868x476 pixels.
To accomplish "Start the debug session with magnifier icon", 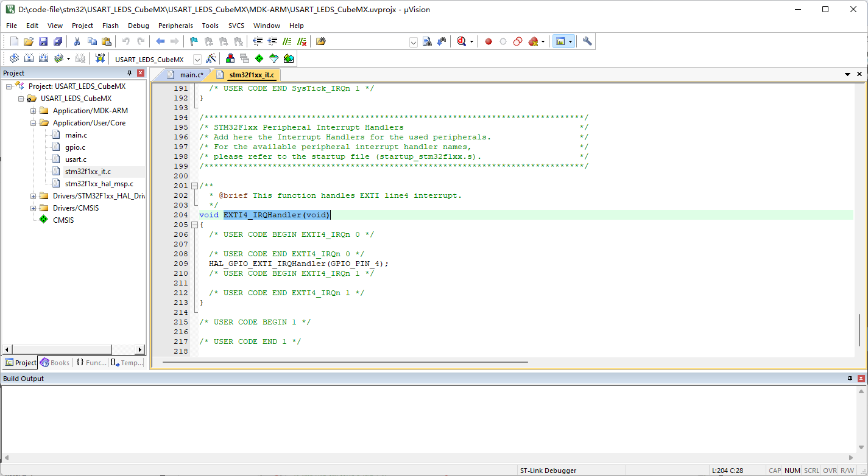I will click(461, 41).
